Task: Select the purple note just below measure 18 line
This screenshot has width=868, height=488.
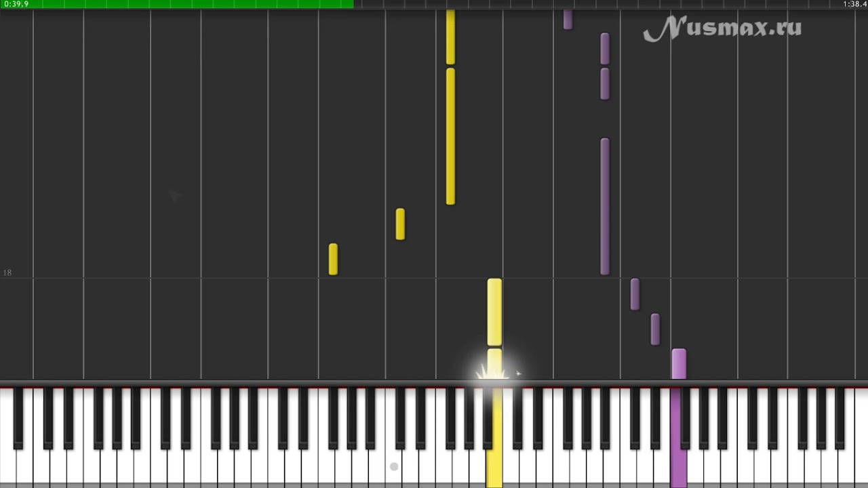Action: coord(635,294)
